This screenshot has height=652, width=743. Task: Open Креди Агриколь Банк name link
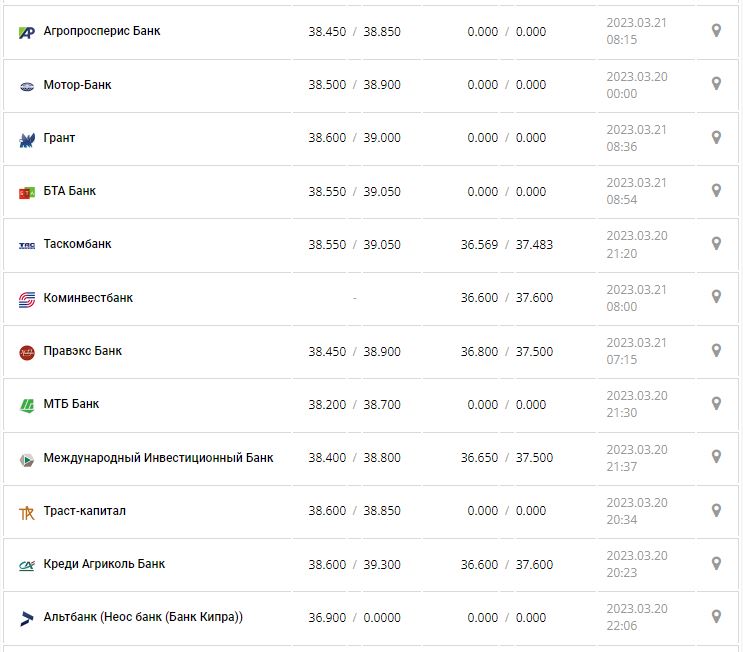click(104, 564)
